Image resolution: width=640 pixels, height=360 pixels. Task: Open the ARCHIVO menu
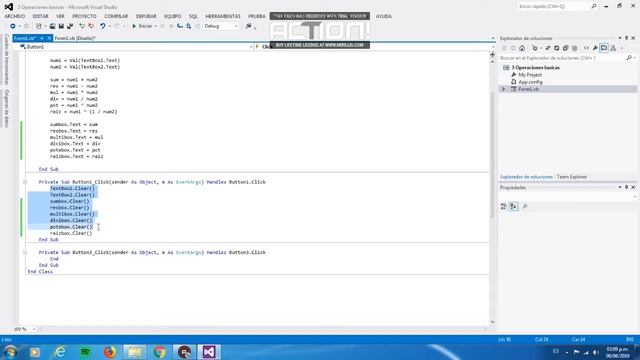click(15, 16)
